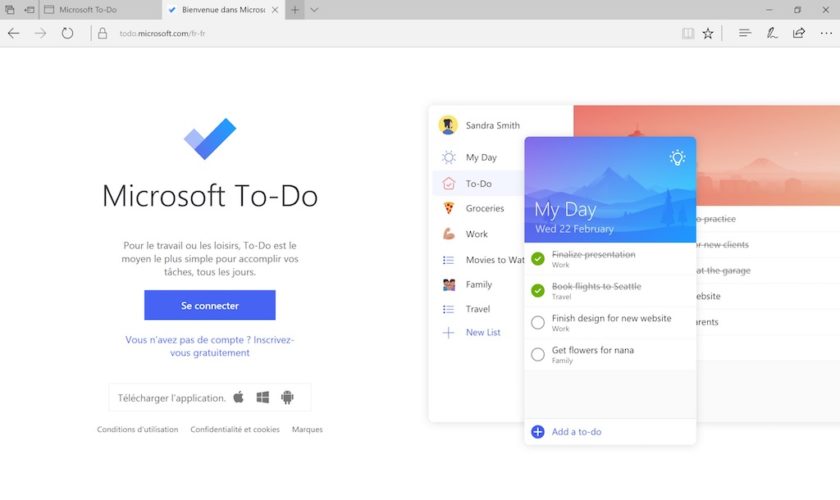Open the Hub favorites lines icon
840x500 pixels.
click(x=745, y=33)
